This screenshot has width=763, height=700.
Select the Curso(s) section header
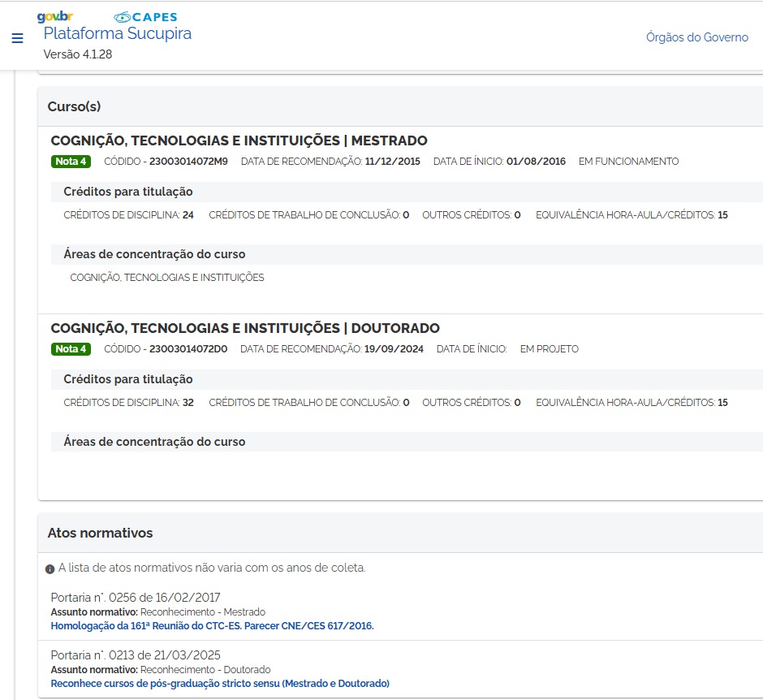[x=74, y=106]
